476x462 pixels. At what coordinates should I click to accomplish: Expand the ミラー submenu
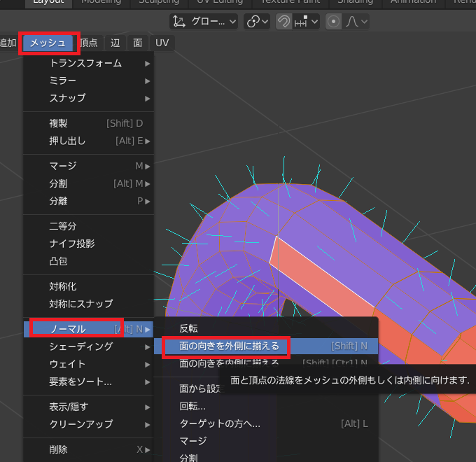[89, 80]
